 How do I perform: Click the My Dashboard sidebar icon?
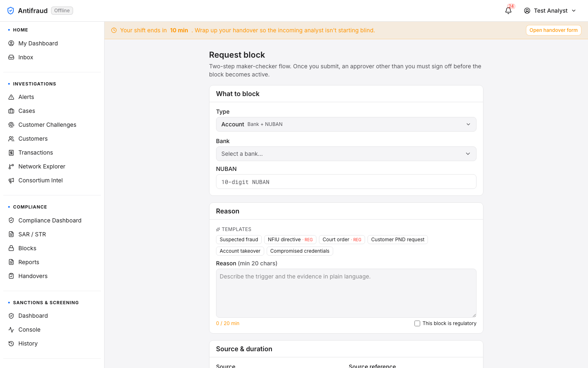11,43
